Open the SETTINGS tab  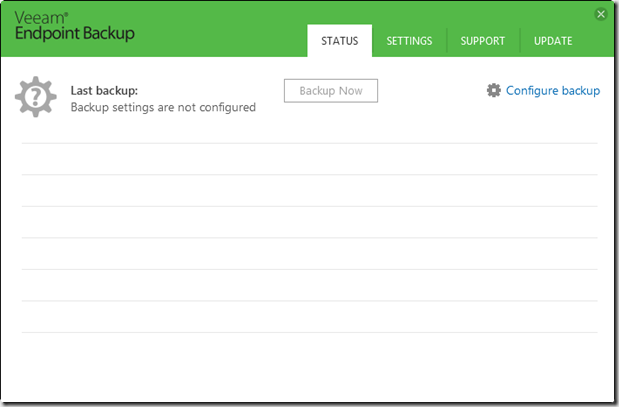click(409, 41)
